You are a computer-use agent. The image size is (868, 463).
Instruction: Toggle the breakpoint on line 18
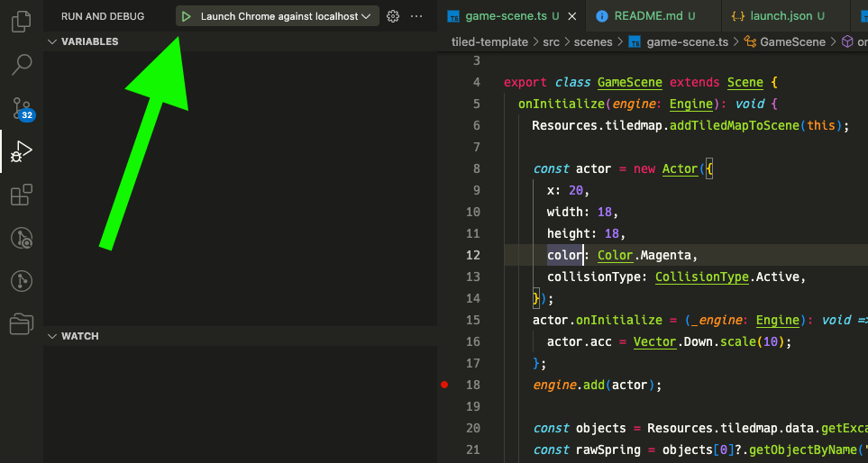click(444, 385)
